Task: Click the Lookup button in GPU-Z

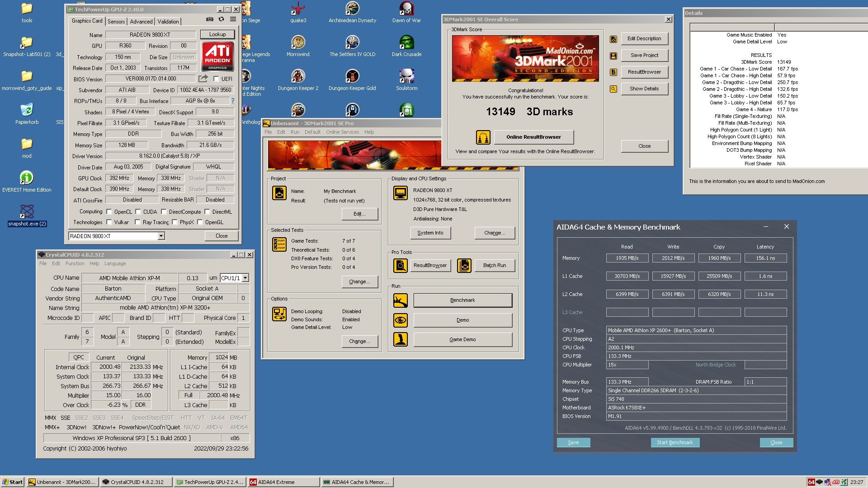Action: pyautogui.click(x=217, y=34)
